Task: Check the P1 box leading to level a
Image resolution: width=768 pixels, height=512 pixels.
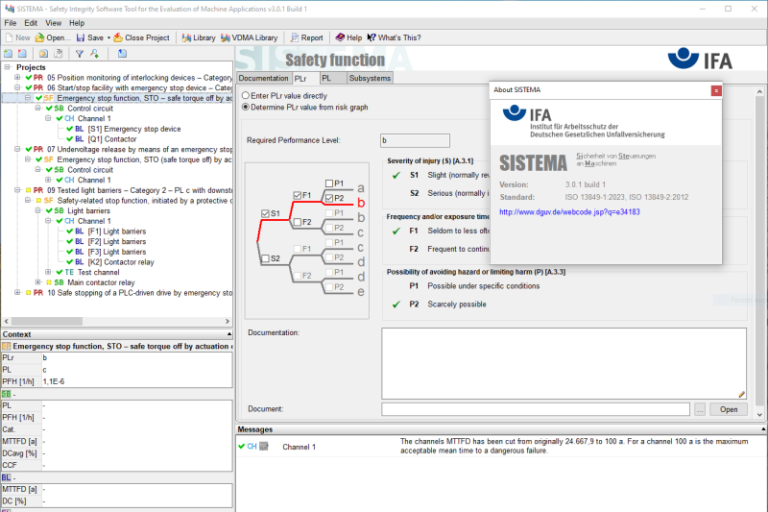Action: pyautogui.click(x=329, y=183)
